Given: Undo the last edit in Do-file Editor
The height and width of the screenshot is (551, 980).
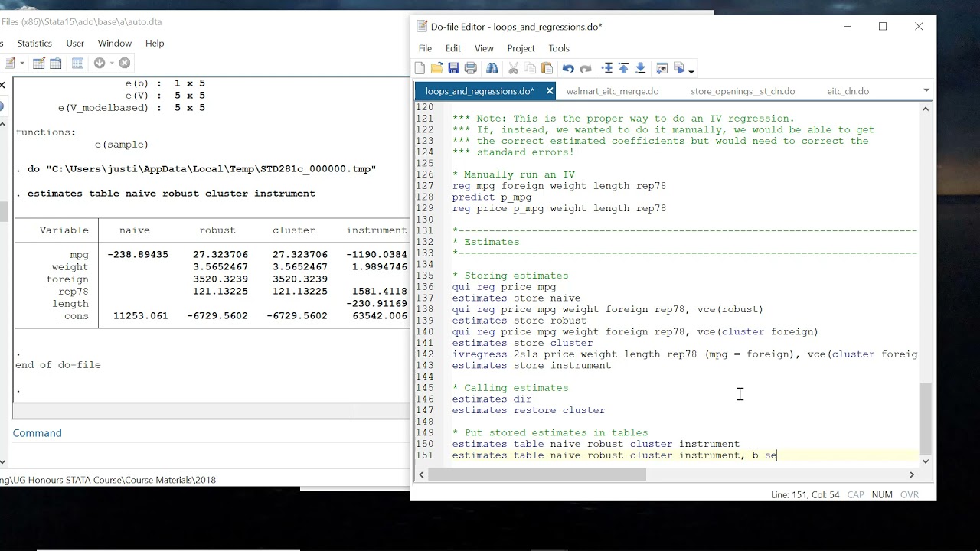Looking at the screenshot, I should click(x=568, y=68).
